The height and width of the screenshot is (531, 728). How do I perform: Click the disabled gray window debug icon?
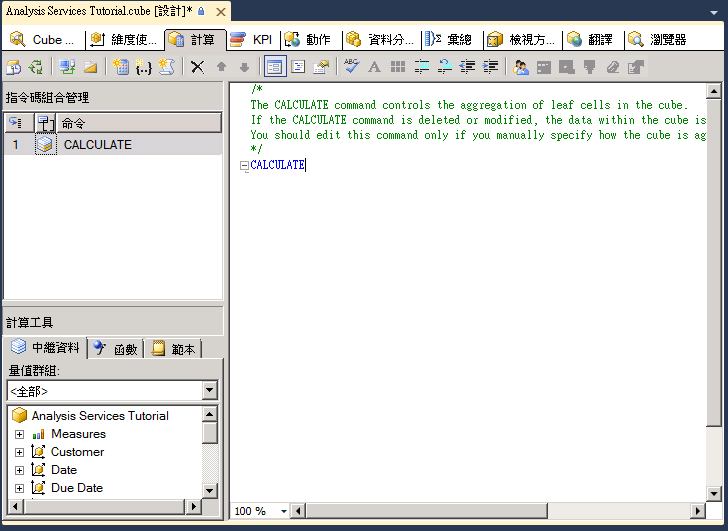[544, 67]
